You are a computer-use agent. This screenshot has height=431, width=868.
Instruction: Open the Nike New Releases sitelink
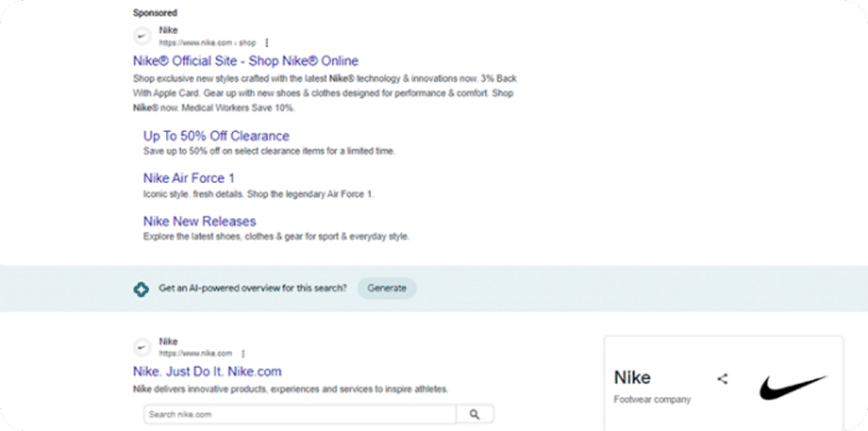[199, 221]
